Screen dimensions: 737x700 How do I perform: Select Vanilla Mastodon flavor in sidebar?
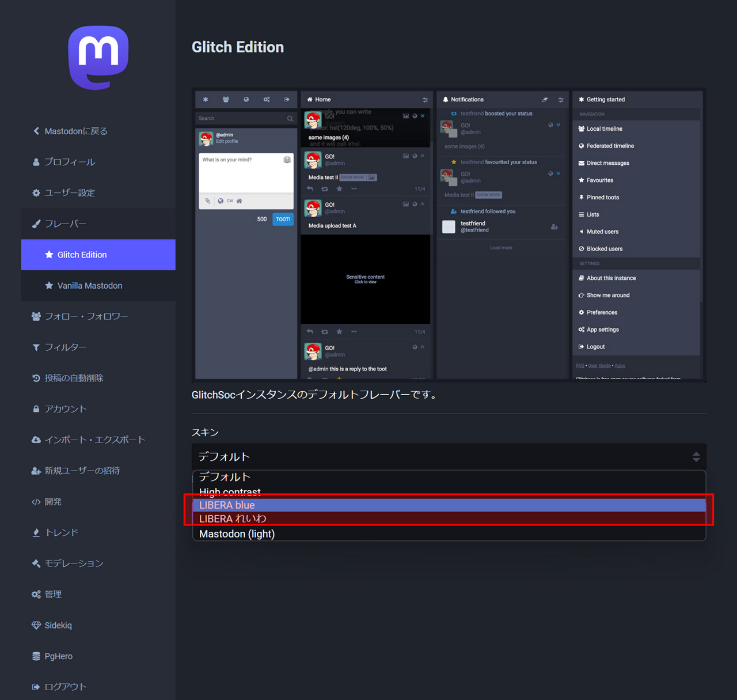[90, 286]
